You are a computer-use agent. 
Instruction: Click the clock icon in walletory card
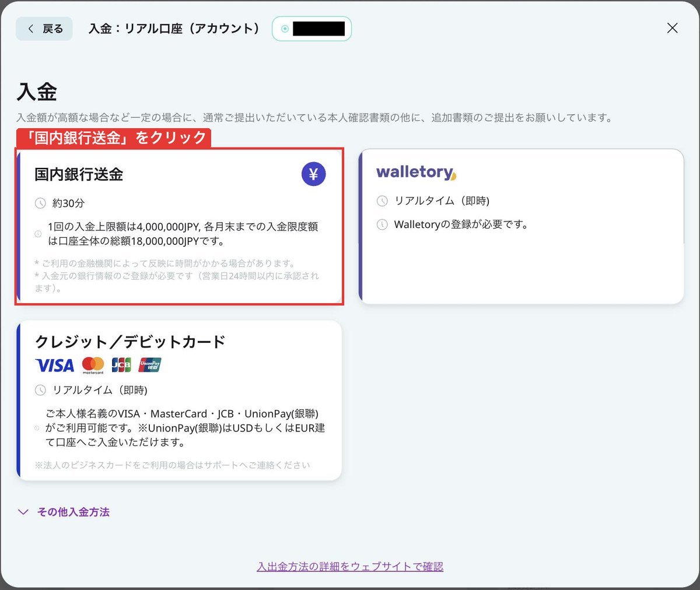pyautogui.click(x=382, y=201)
